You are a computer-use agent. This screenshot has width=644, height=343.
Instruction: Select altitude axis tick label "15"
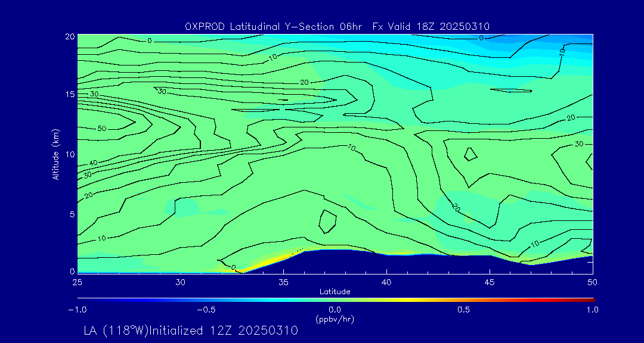pos(70,94)
